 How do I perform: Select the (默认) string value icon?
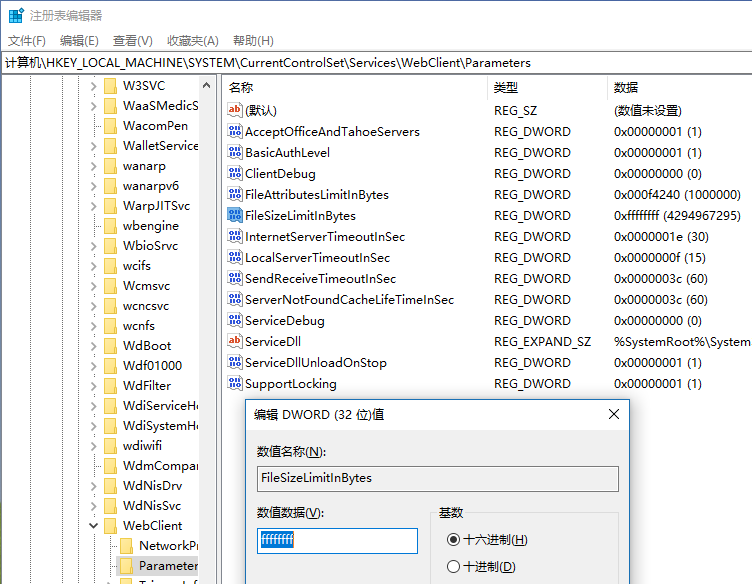[x=235, y=110]
